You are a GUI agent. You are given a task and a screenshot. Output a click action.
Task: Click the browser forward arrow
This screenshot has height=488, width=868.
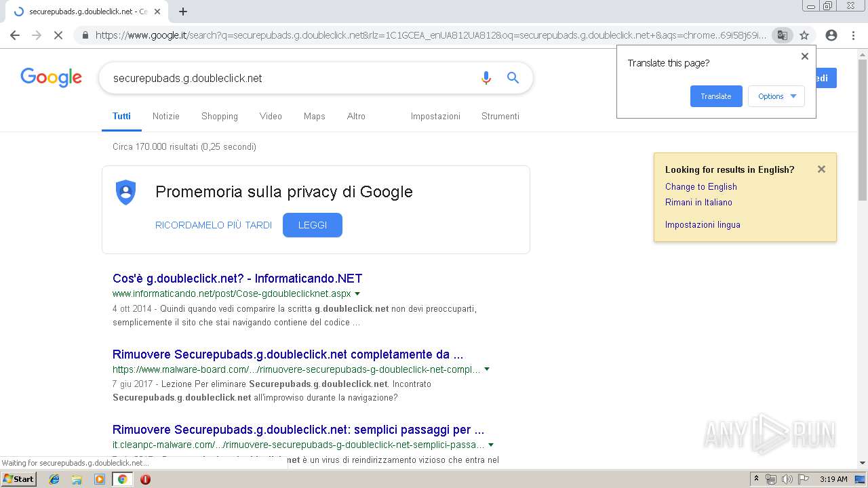click(37, 35)
